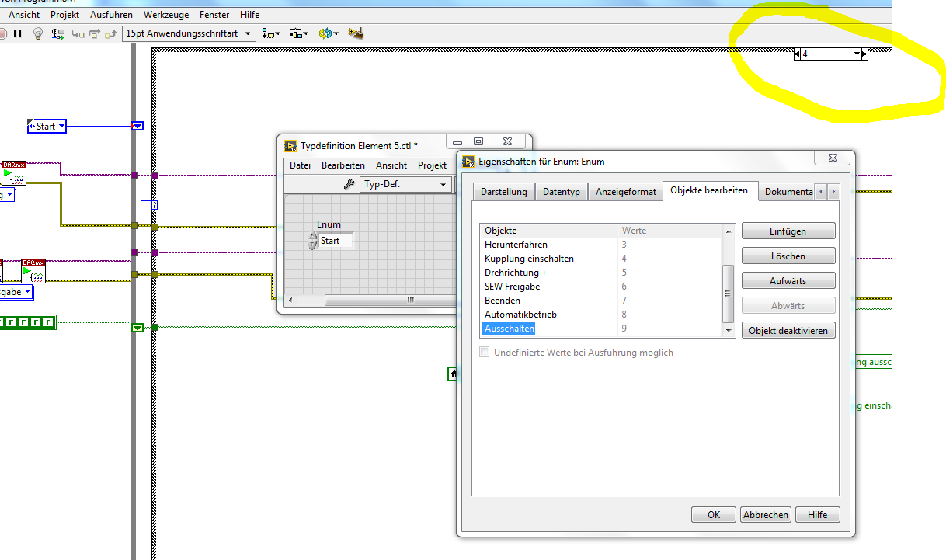Screen dimensions: 946x560
Task: Open the Ausführen menu
Action: [x=111, y=15]
